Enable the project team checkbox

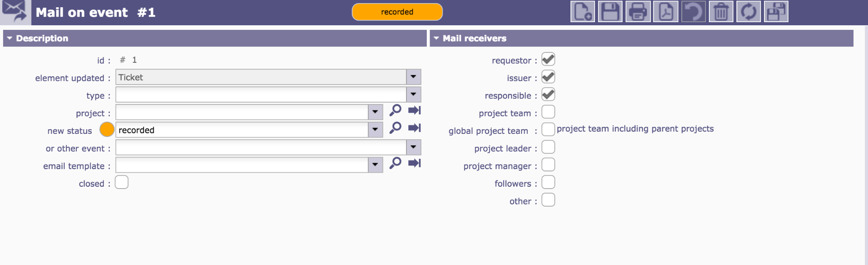tap(548, 112)
